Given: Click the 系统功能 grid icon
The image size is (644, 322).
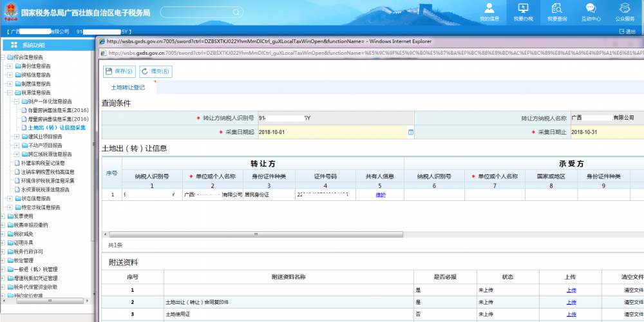Looking at the screenshot, I should pyautogui.click(x=14, y=45).
